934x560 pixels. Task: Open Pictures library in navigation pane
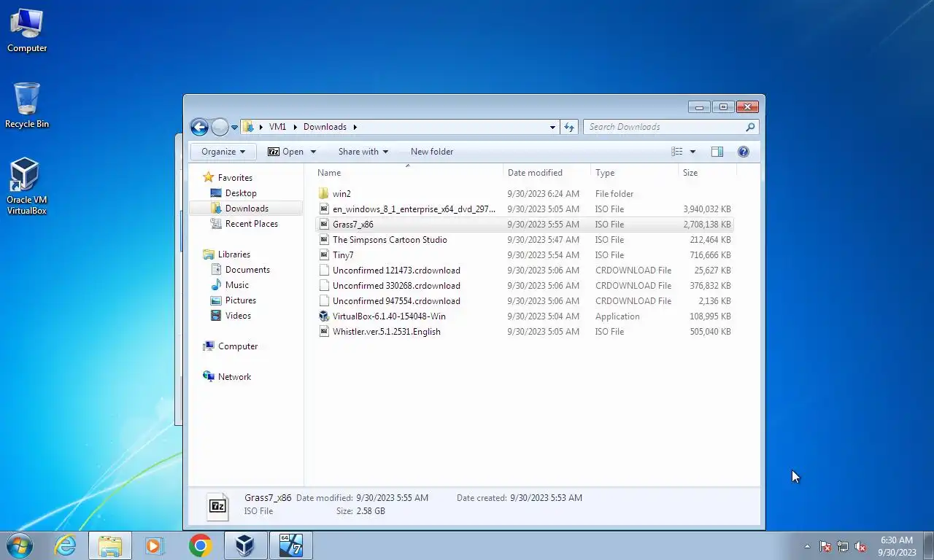click(x=240, y=300)
